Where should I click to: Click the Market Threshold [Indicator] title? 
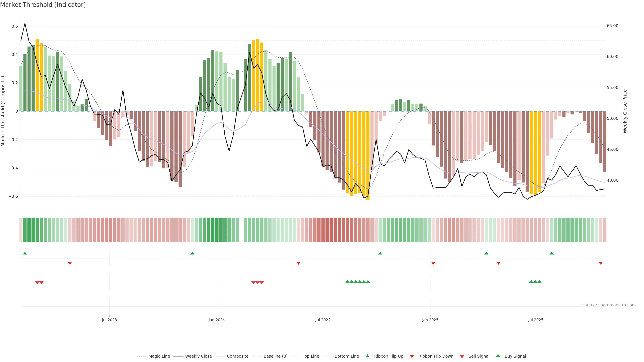(43, 5)
